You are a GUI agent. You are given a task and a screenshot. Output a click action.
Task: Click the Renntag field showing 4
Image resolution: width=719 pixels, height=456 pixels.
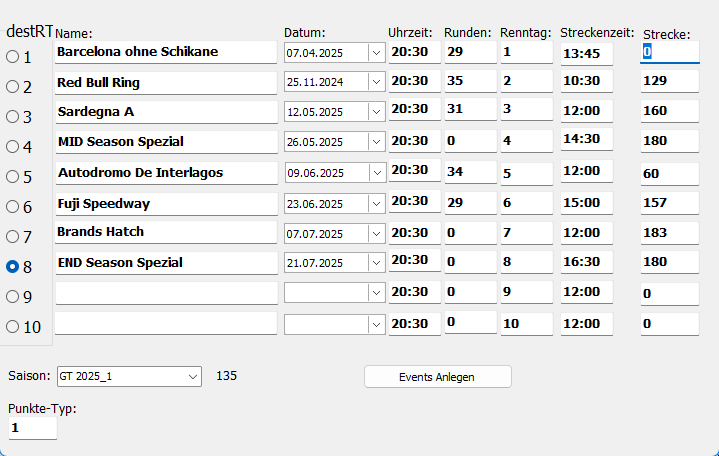(x=525, y=141)
